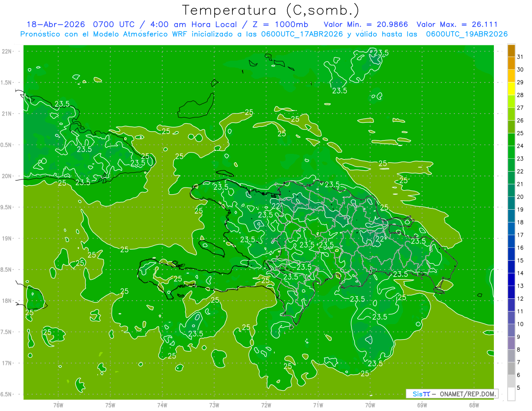Click the 22N latitude axis label
Screen dimensions: 532x411
tap(7, 51)
